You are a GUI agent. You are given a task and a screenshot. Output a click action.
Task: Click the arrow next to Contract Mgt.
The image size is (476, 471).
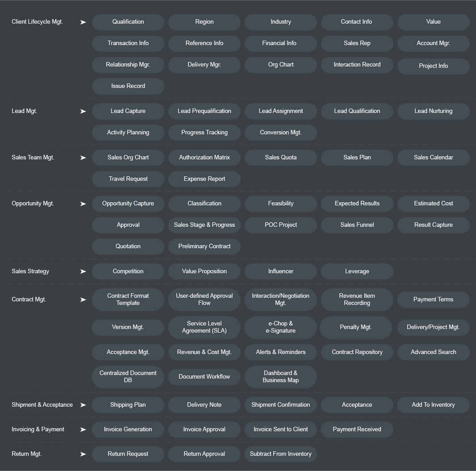(83, 300)
